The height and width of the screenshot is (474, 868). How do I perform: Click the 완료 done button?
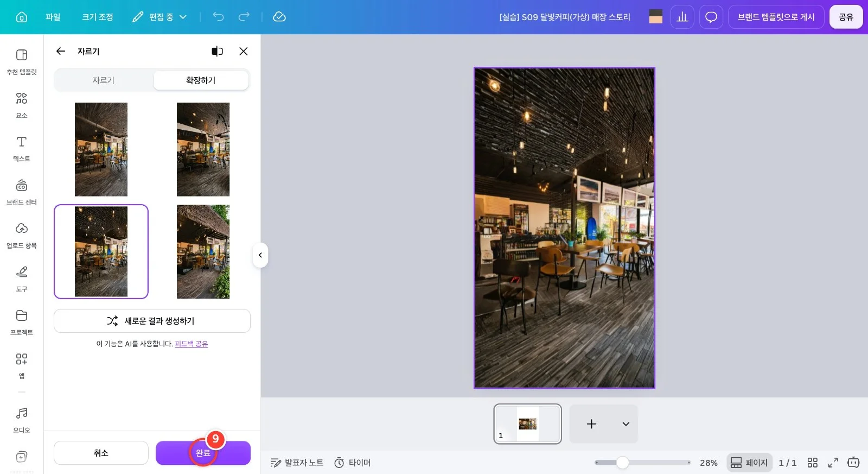[x=203, y=453]
